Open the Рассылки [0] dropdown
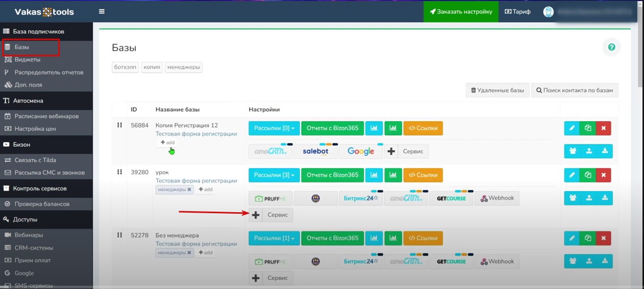 [274, 128]
